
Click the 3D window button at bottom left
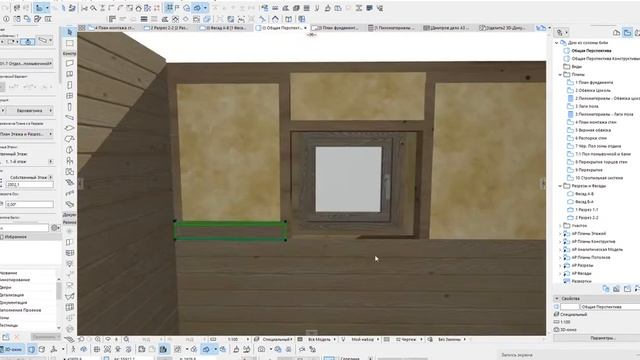12,349
